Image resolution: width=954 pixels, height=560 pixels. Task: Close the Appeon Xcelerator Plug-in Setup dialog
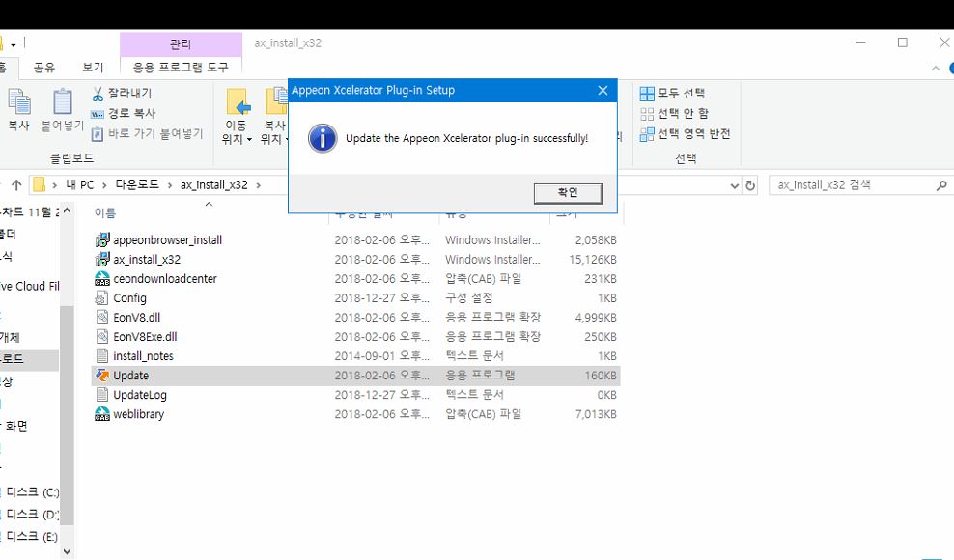603,90
